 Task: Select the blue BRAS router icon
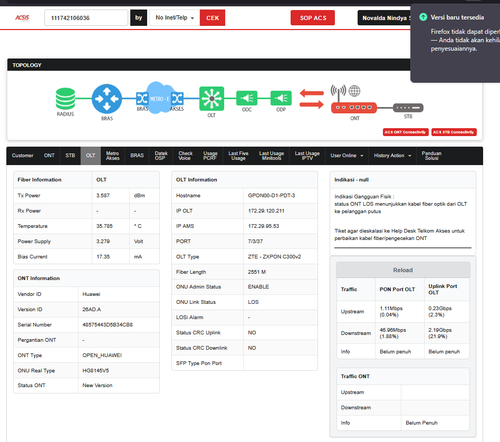(107, 99)
